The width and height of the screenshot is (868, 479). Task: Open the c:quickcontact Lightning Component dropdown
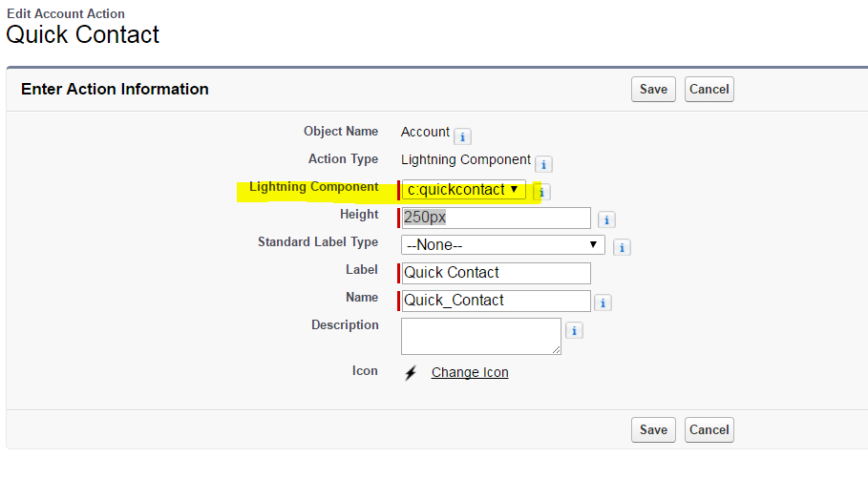point(463,190)
